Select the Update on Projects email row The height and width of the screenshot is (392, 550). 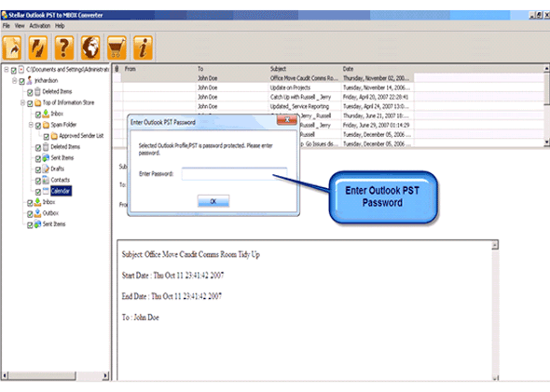263,88
